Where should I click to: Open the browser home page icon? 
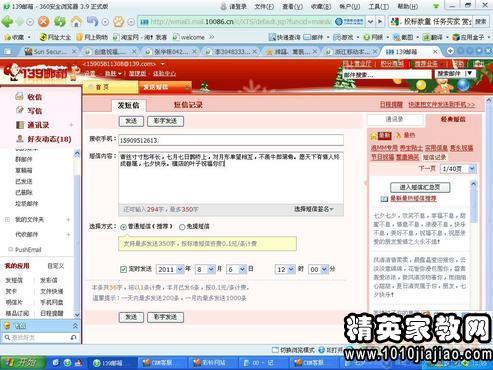(76, 22)
